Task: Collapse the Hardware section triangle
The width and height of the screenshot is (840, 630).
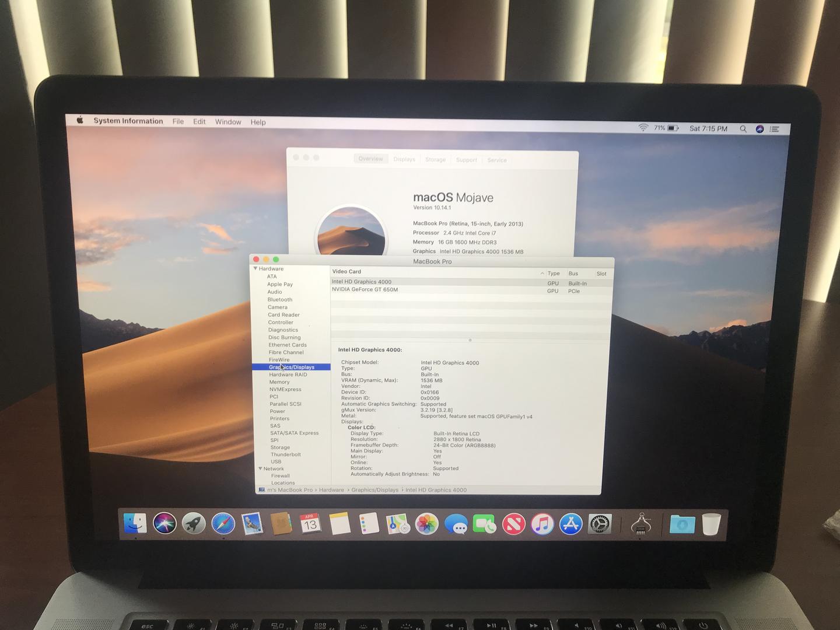Action: [x=255, y=268]
